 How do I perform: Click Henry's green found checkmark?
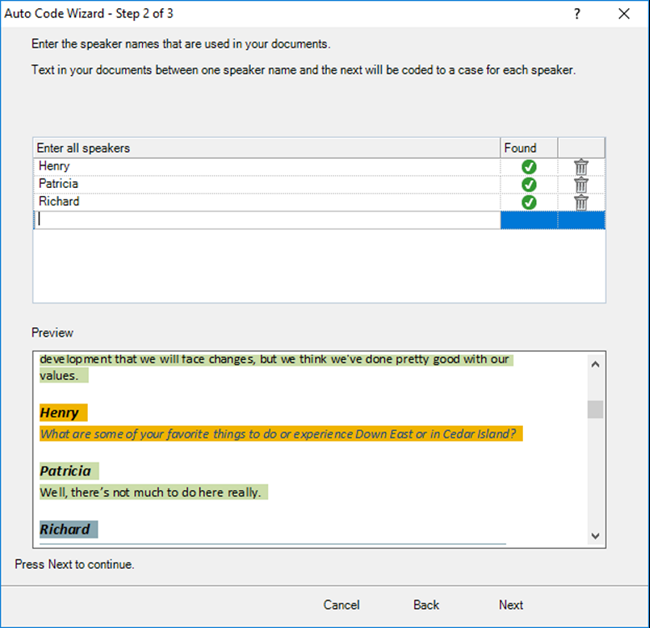(x=529, y=167)
